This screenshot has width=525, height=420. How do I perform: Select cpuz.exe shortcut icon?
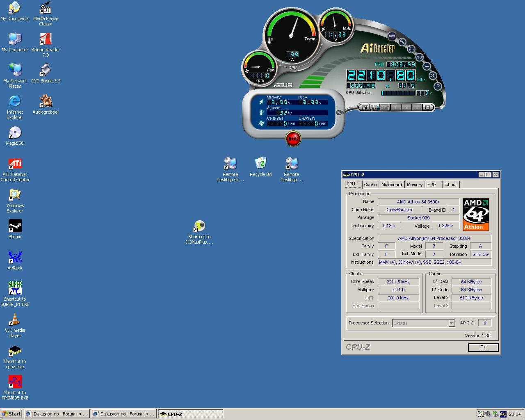(x=15, y=356)
